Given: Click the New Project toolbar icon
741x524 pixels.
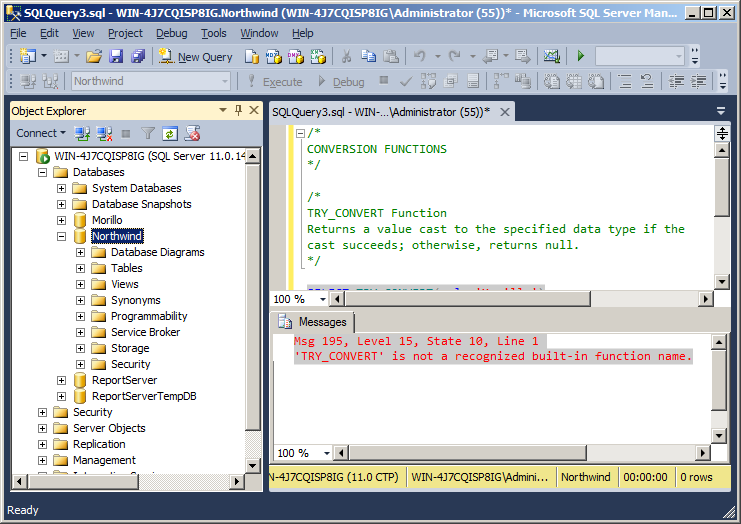Looking at the screenshot, I should pyautogui.click(x=28, y=56).
